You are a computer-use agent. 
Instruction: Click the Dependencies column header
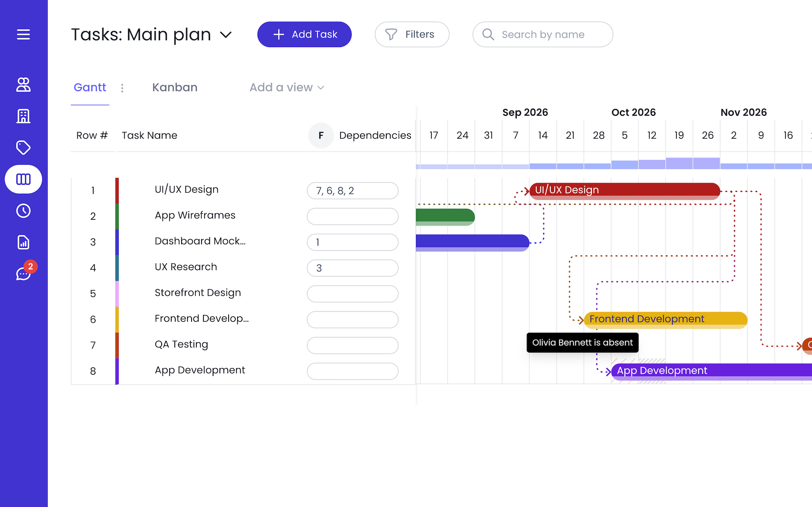pos(375,136)
